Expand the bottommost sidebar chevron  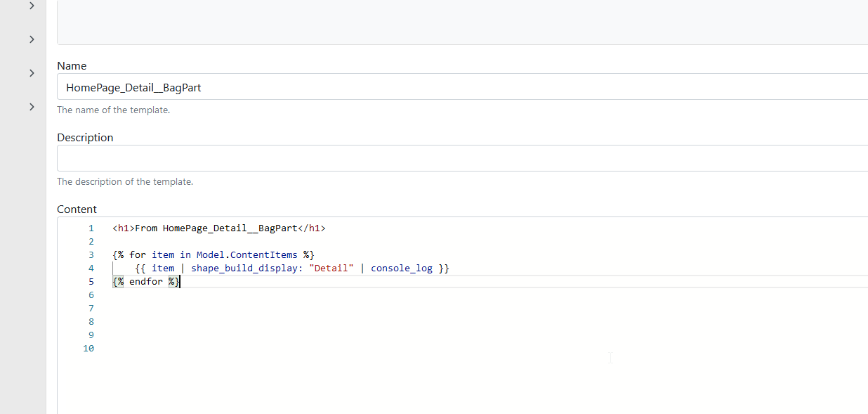[x=32, y=107]
